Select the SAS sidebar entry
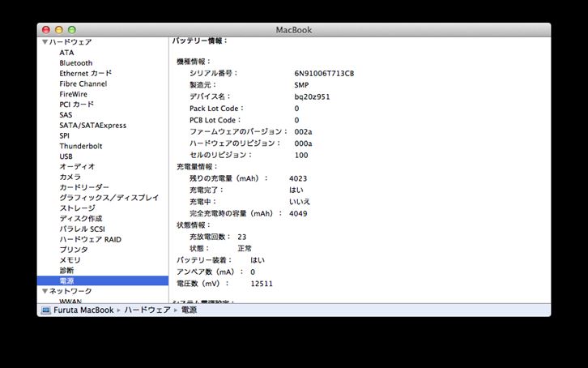This screenshot has height=368, width=588. (66, 115)
